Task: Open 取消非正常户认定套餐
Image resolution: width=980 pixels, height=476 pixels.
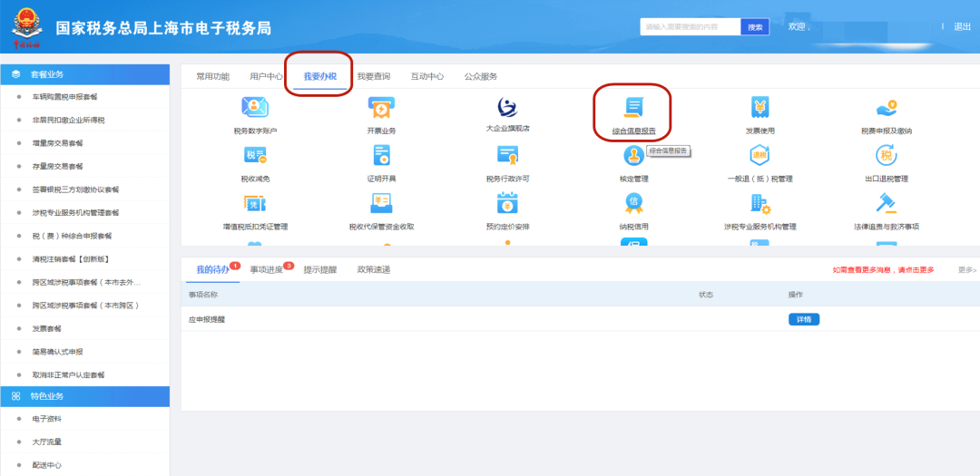Action: click(x=69, y=374)
